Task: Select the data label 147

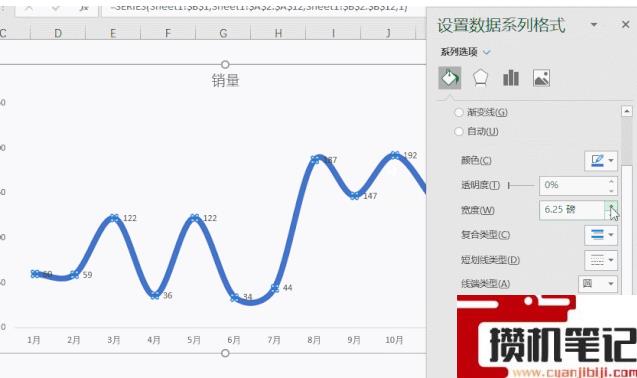Action: [x=370, y=196]
